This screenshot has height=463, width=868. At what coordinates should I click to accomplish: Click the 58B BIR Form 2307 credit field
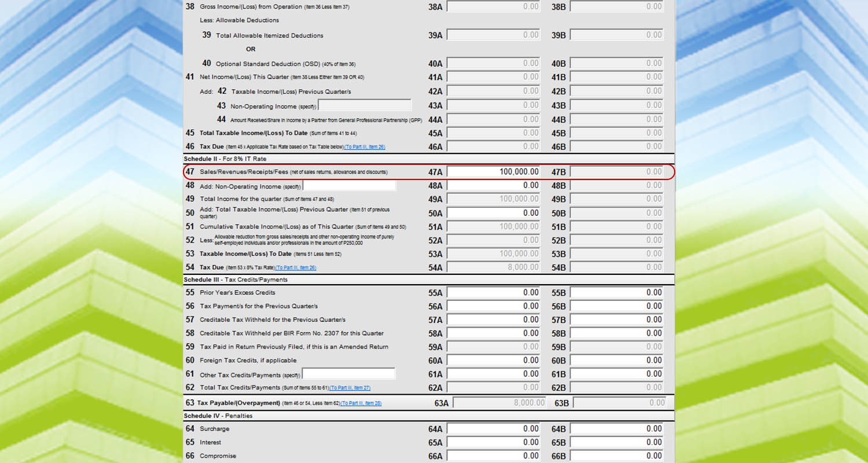coord(617,333)
